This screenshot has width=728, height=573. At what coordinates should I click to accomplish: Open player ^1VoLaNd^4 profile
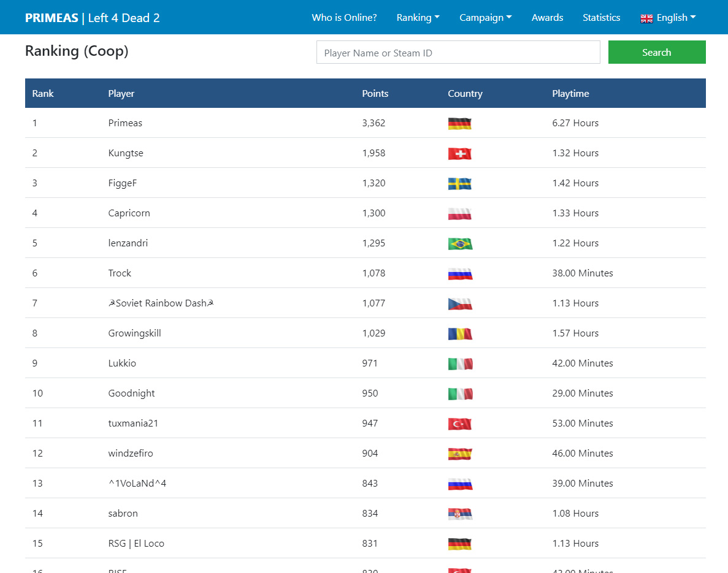137,484
